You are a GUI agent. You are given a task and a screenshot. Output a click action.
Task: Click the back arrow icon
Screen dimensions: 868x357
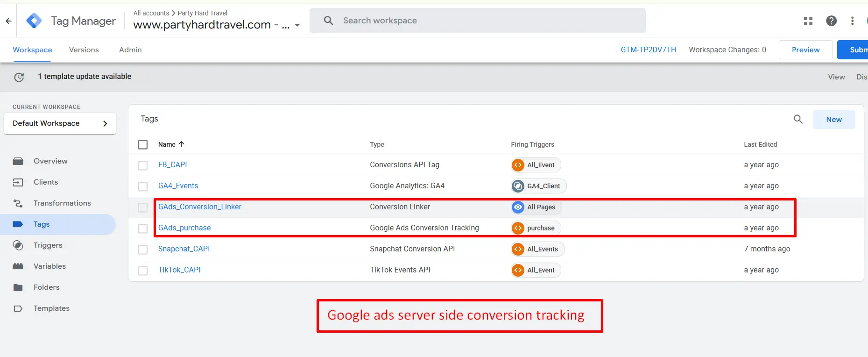8,21
